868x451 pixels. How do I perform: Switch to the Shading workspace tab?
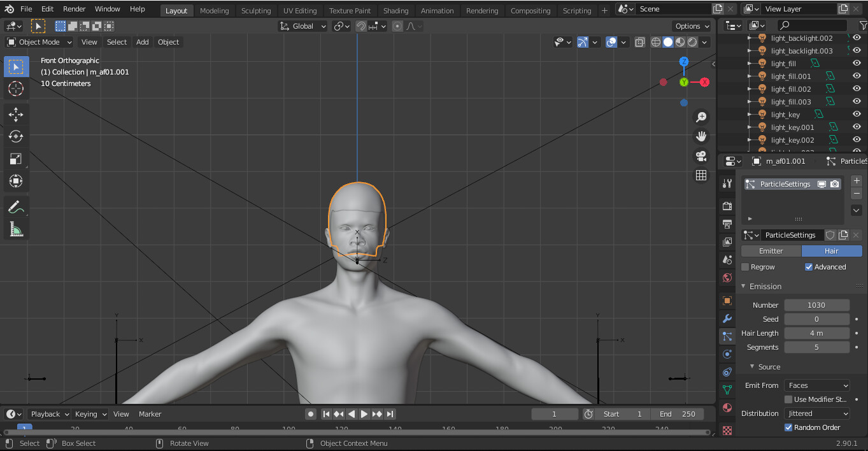click(395, 11)
